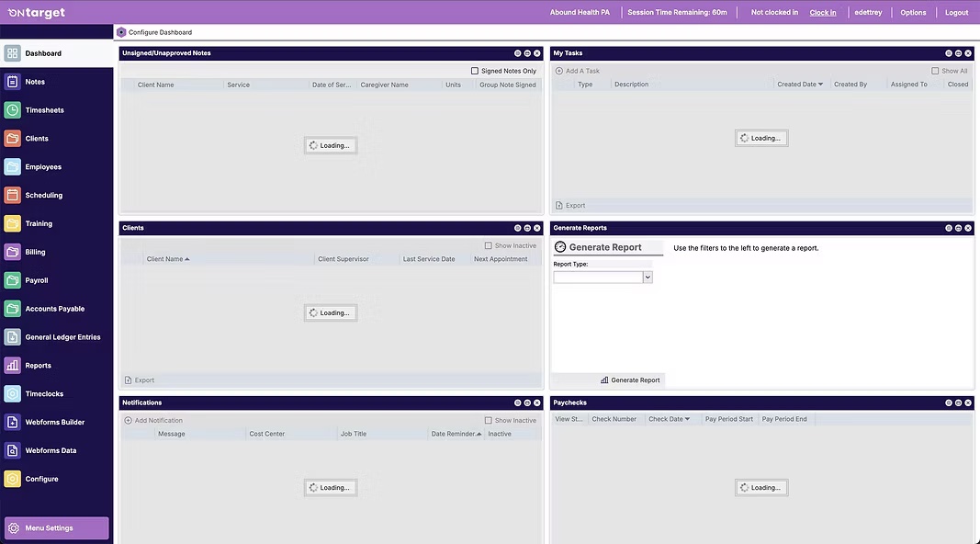The height and width of the screenshot is (544, 980).
Task: Open the Employees folder icon
Action: [x=13, y=167]
